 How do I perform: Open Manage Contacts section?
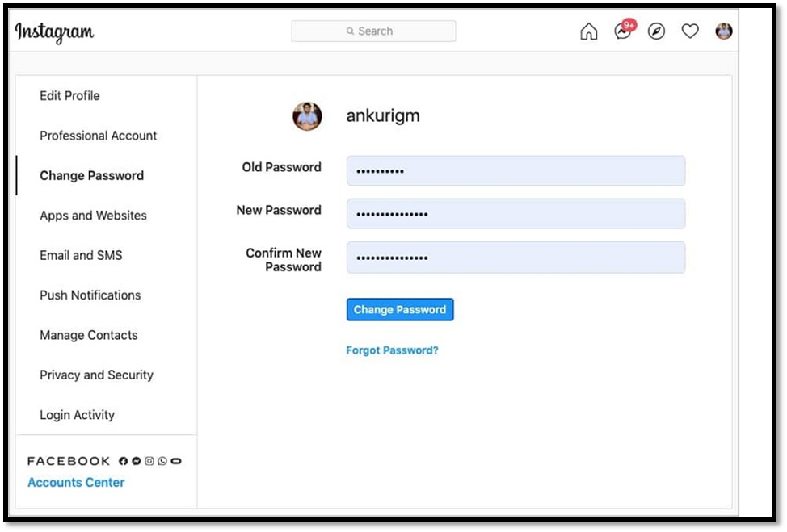[x=88, y=335]
